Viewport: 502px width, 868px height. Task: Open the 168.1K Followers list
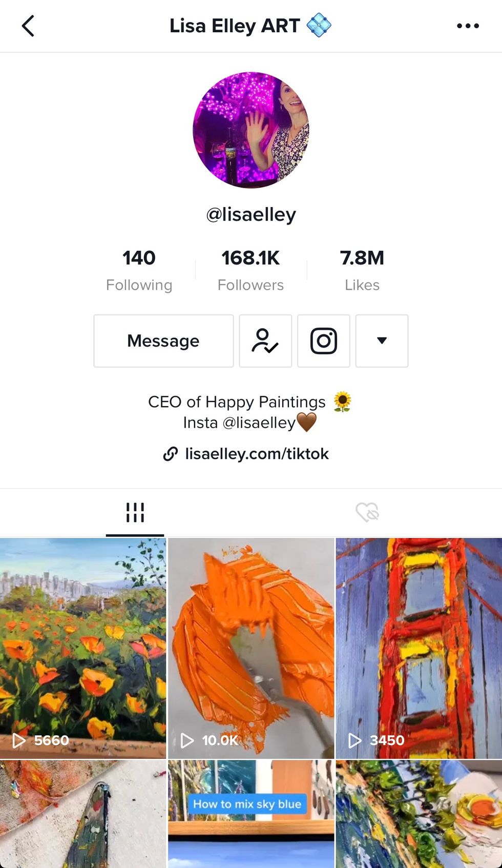[250, 270]
